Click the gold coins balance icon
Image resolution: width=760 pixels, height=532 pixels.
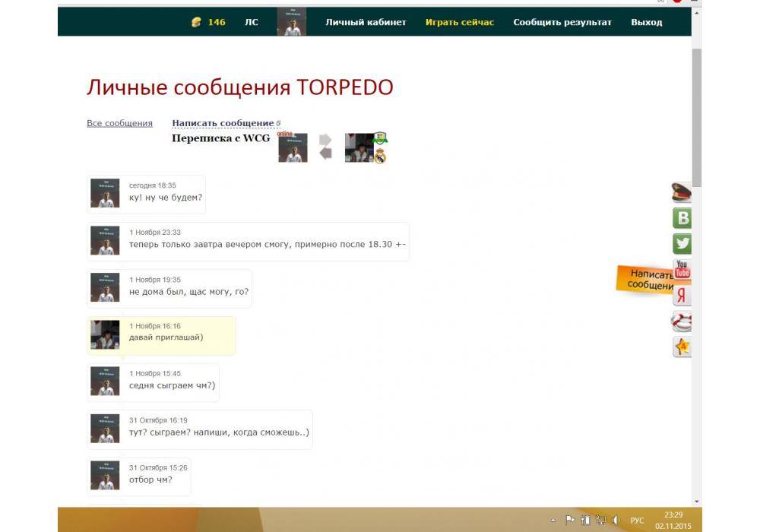(x=196, y=22)
